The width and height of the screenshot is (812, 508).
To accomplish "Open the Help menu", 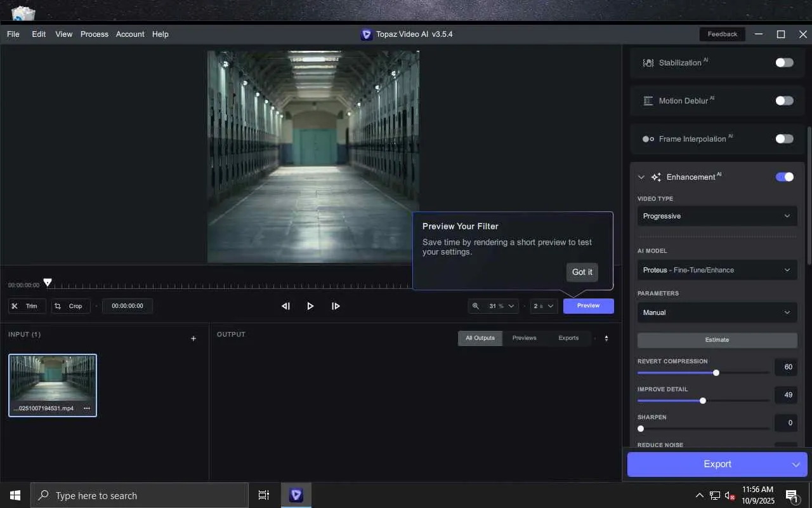I will (160, 34).
